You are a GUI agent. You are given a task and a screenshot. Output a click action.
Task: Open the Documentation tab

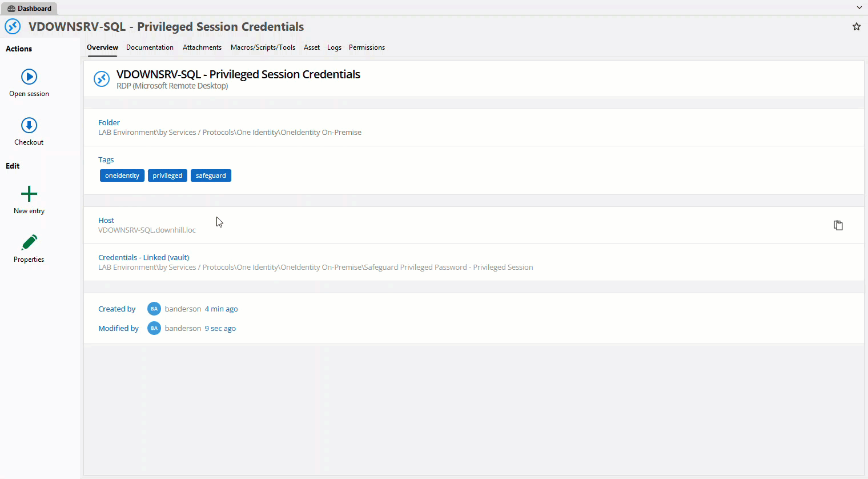coord(150,47)
